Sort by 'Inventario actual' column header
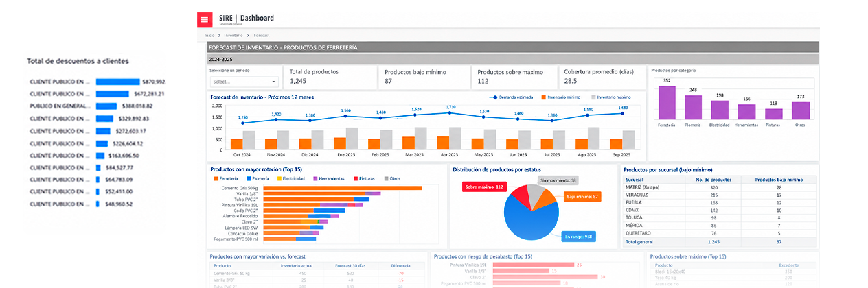This screenshot has width=868, height=288. pos(298,265)
